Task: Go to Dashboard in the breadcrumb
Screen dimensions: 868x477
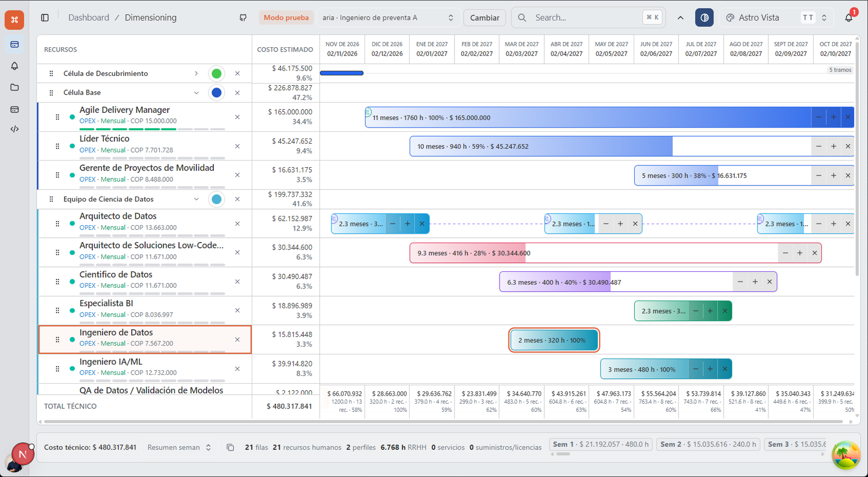Action: point(88,17)
